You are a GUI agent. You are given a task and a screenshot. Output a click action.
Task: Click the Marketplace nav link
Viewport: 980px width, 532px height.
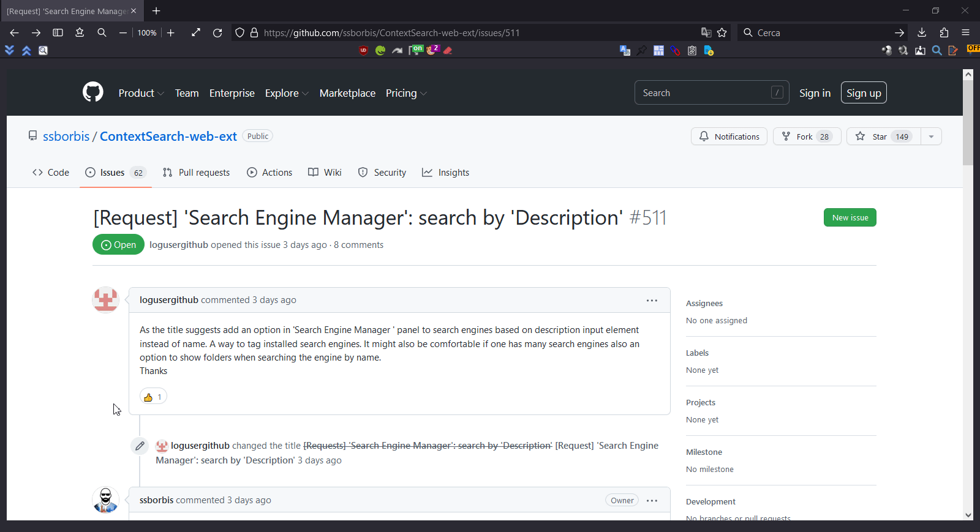[x=347, y=93]
